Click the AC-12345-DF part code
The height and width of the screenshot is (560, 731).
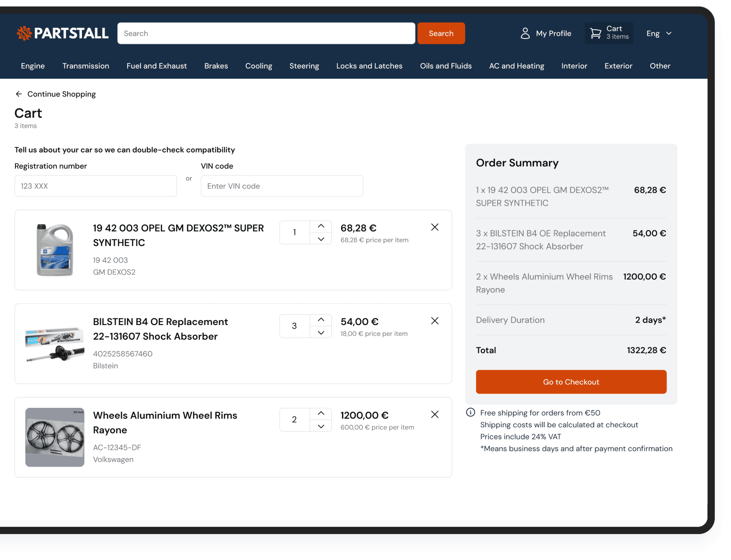click(117, 448)
